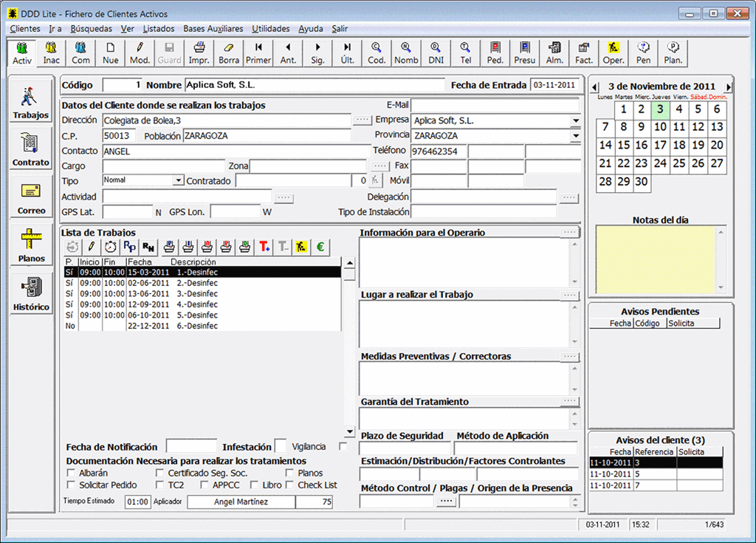Check the Albarán checkbox

(71, 473)
